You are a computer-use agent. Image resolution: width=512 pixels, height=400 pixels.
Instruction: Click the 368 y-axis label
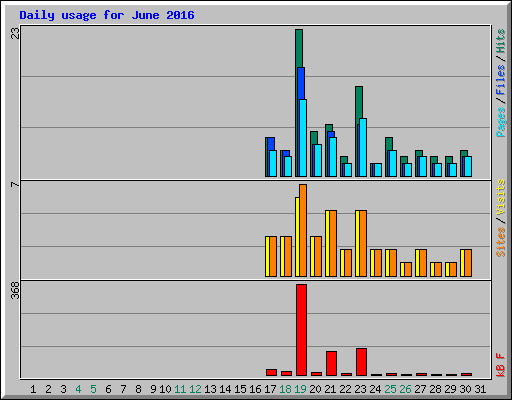tap(15, 290)
